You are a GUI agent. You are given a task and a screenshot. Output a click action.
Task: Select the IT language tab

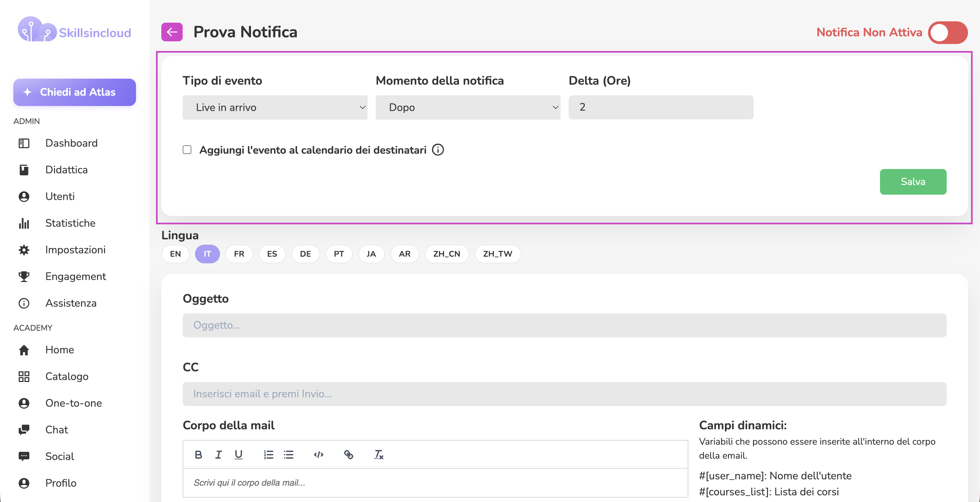207,254
